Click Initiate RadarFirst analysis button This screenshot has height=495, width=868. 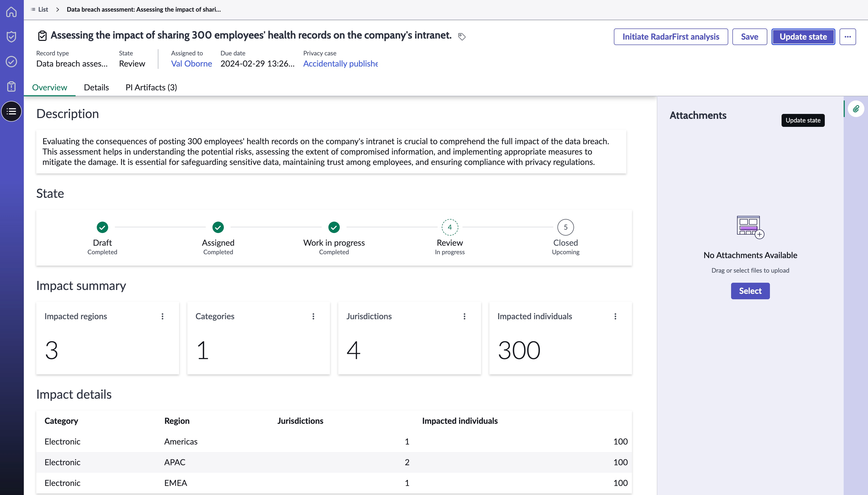coord(671,37)
